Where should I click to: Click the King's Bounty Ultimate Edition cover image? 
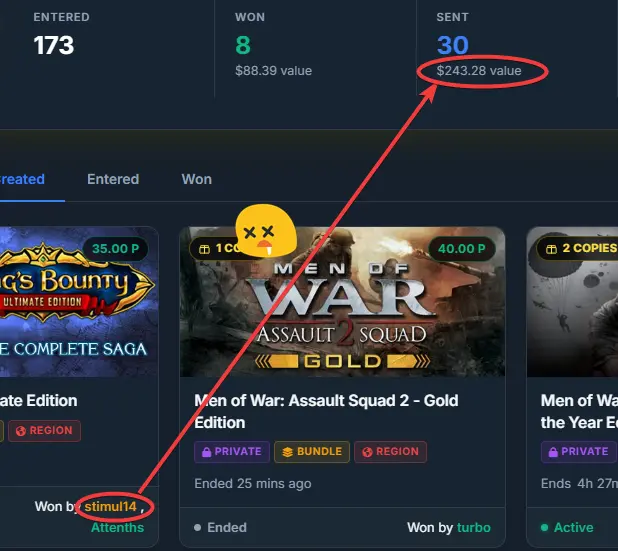[x=79, y=302]
